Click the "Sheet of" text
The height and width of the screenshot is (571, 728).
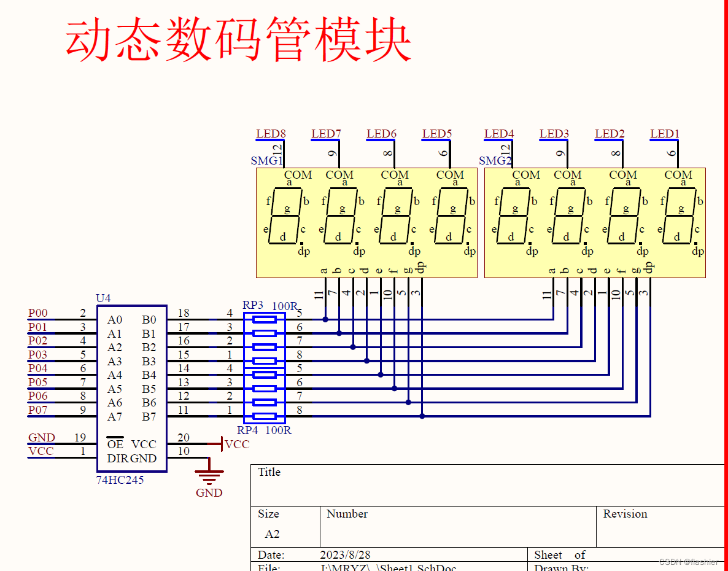coord(560,555)
